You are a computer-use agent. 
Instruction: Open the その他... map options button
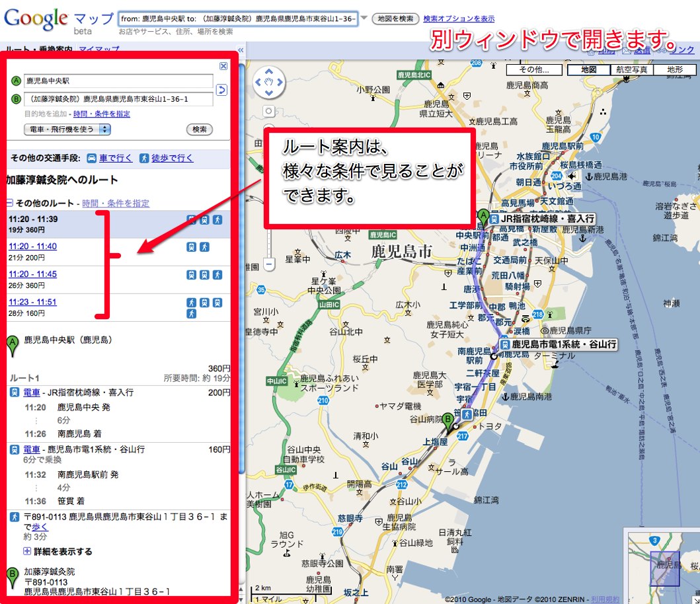[534, 69]
